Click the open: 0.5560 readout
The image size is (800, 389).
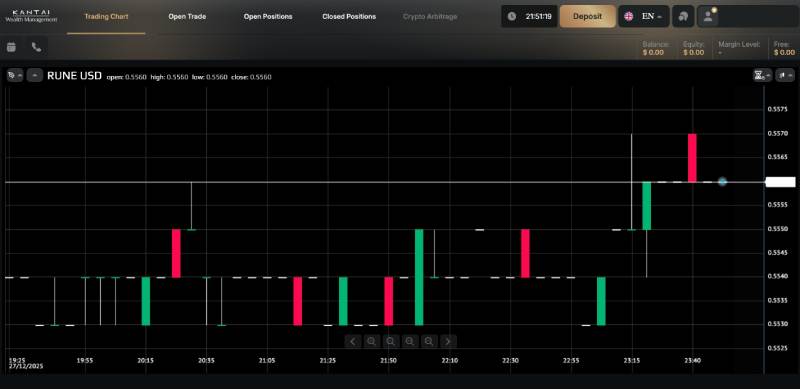point(127,77)
